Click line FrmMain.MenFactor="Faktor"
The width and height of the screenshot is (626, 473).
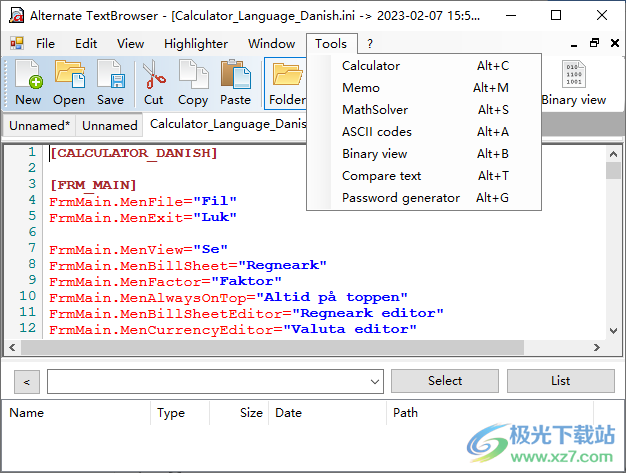[166, 281]
